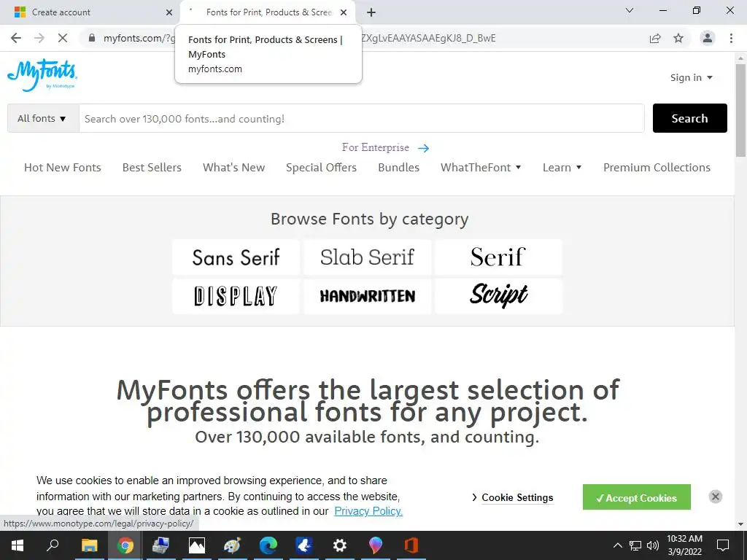Screen dimensions: 747x560
Task: Click the black Search button
Action: (x=690, y=118)
